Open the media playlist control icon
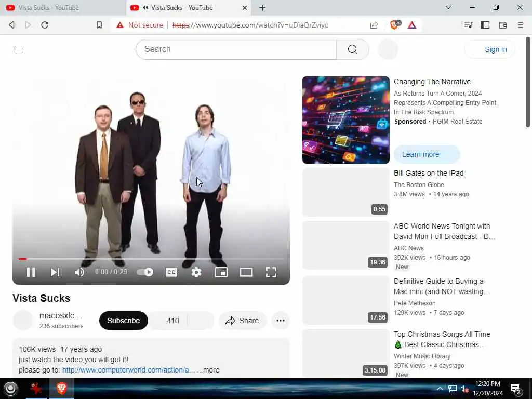 pyautogui.click(x=468, y=25)
